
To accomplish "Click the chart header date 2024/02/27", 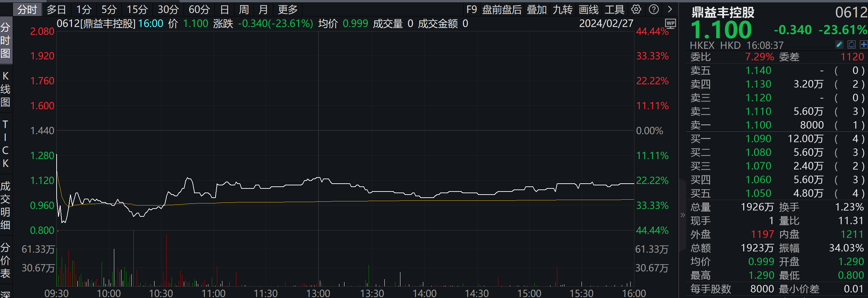I will coord(606,24).
